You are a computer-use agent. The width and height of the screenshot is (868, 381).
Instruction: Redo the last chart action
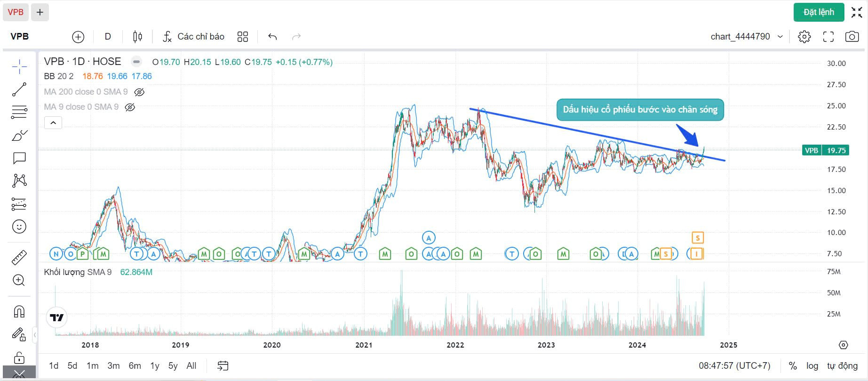pyautogui.click(x=296, y=37)
